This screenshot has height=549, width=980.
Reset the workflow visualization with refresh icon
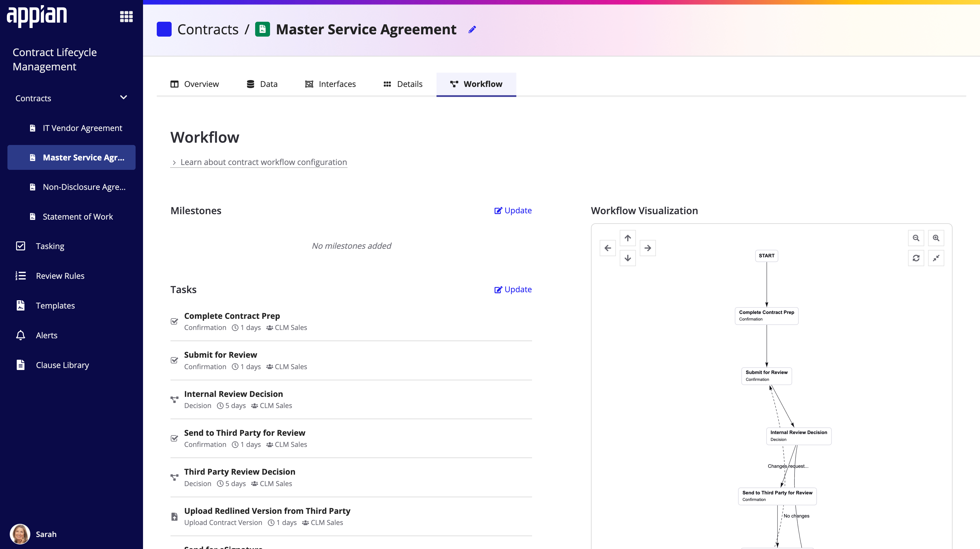(x=916, y=258)
